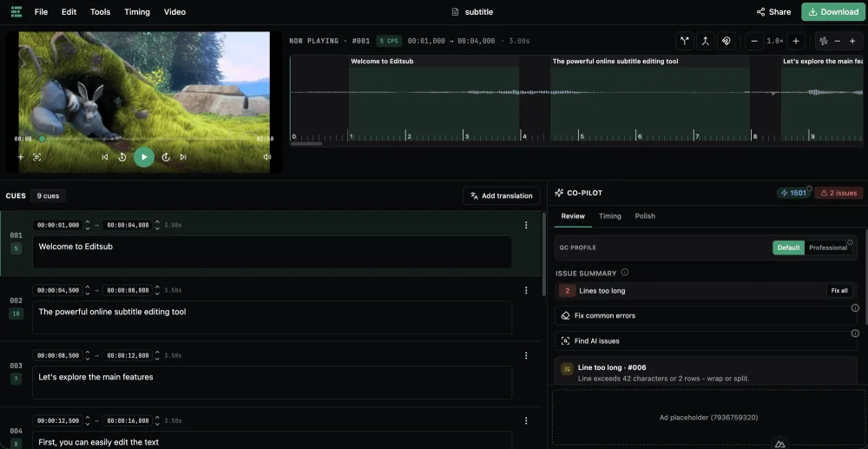The image size is (868, 449).
Task: Adjust end time stepper of cue 001
Action: pos(157,225)
